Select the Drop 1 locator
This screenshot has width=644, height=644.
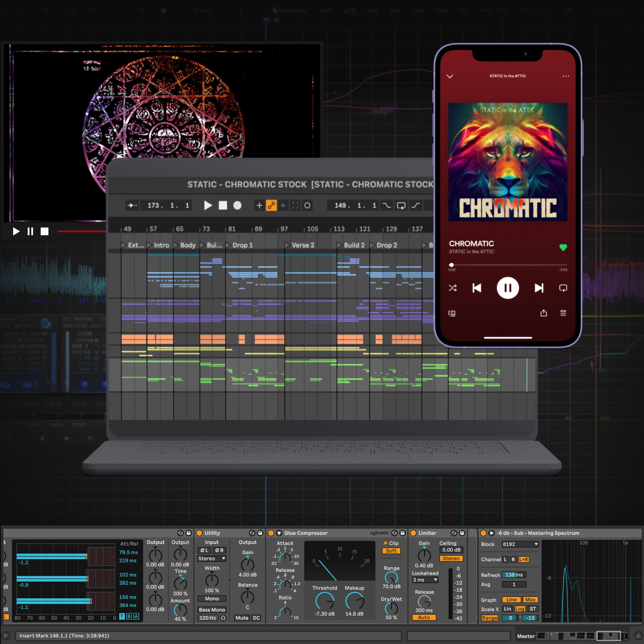tap(239, 245)
